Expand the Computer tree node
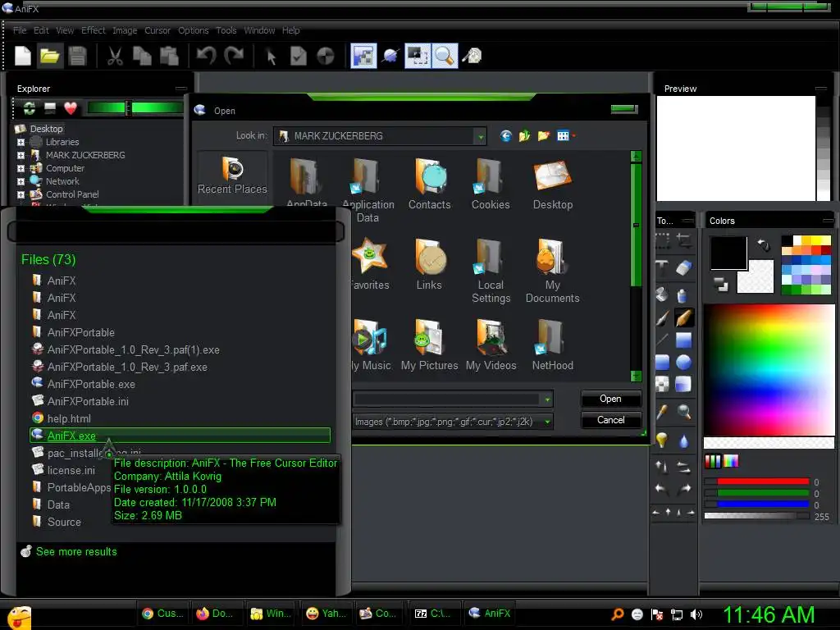Viewport: 840px width, 630px height. click(21, 168)
